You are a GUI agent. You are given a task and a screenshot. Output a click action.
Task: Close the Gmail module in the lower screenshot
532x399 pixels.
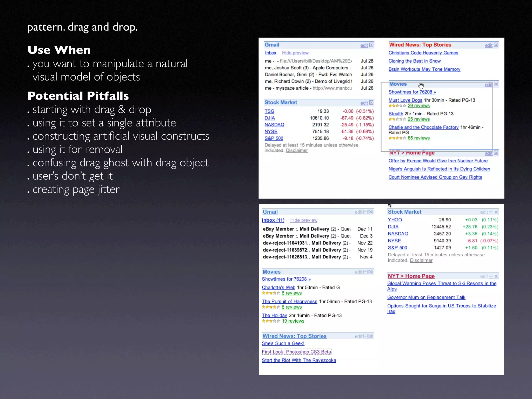click(371, 212)
